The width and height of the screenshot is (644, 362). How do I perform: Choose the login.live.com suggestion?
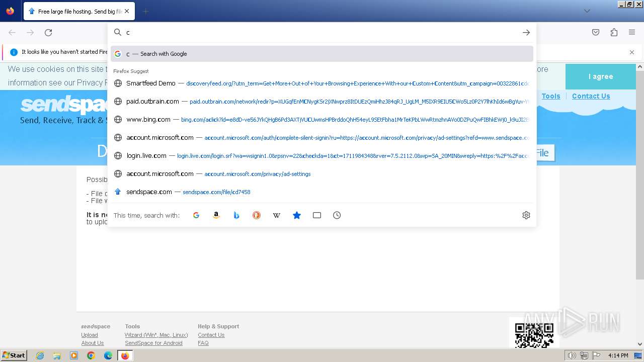(322, 156)
